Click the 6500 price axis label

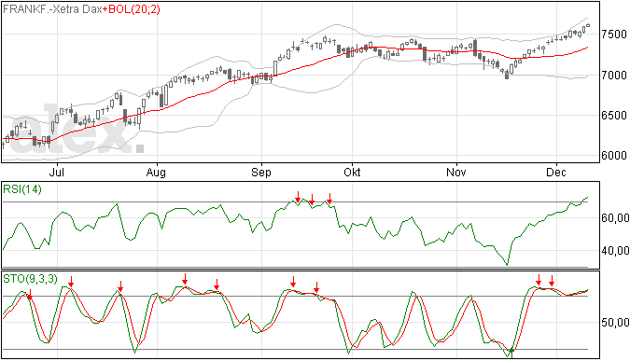[614, 116]
